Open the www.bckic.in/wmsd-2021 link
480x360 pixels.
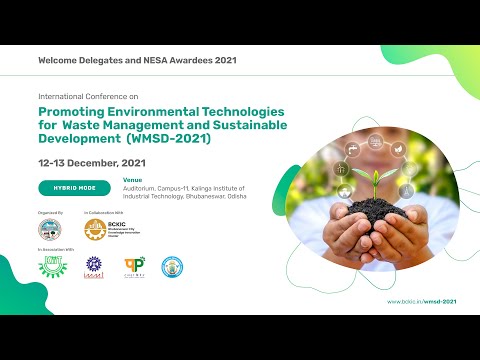(x=421, y=301)
